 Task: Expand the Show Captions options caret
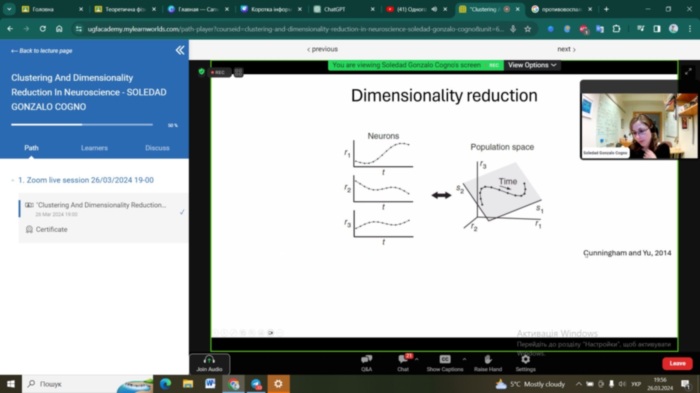(465, 359)
